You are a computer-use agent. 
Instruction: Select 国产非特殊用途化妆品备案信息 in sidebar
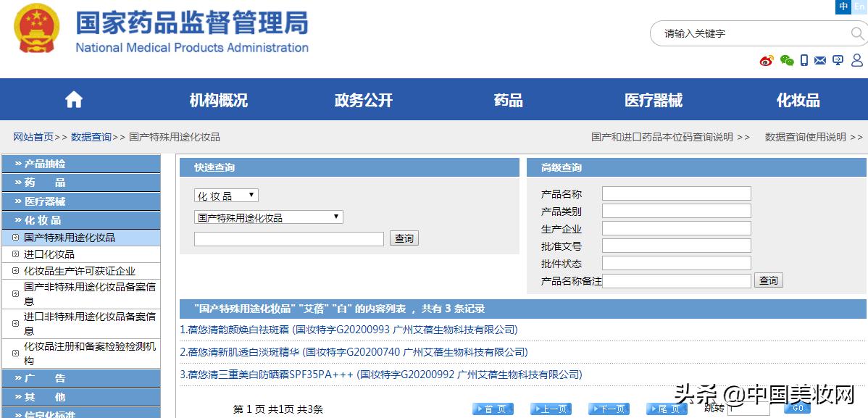[90, 294]
